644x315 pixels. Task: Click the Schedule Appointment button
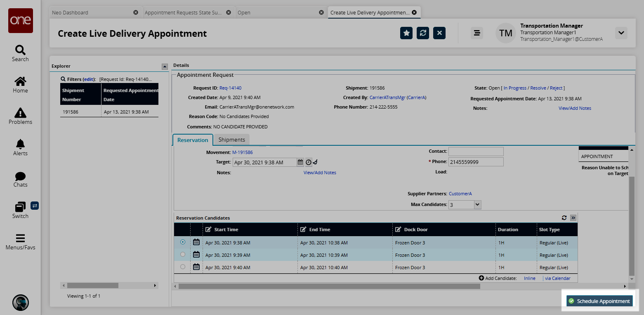(599, 301)
